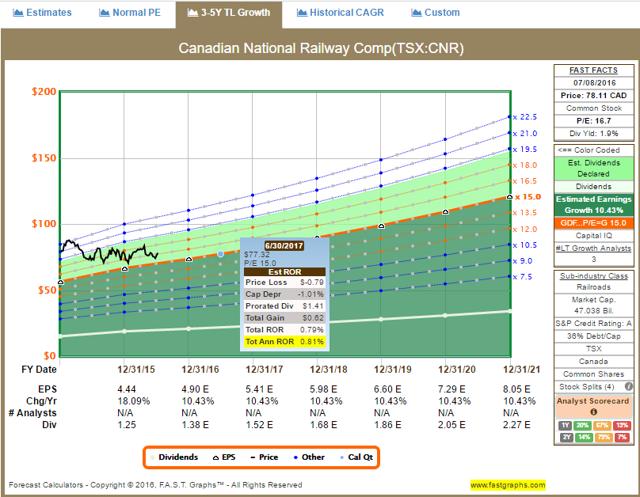Click the orange GDF P/E=G 15.0 legend box

[x=593, y=223]
